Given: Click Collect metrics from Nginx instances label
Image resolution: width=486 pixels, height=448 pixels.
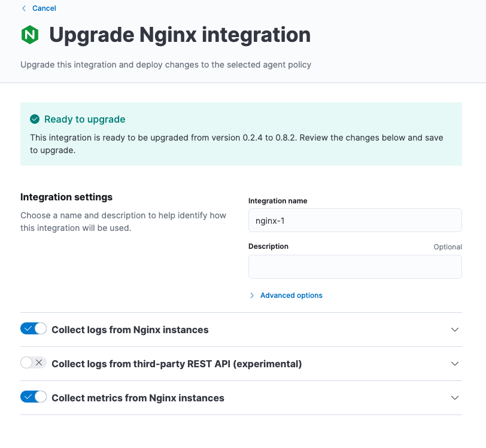Looking at the screenshot, I should [x=138, y=398].
